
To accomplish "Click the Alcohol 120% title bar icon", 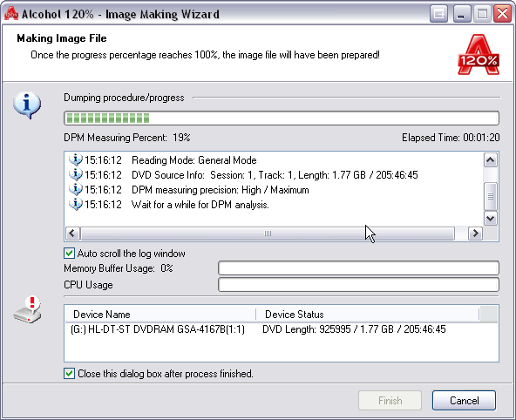I will pyautogui.click(x=10, y=14).
